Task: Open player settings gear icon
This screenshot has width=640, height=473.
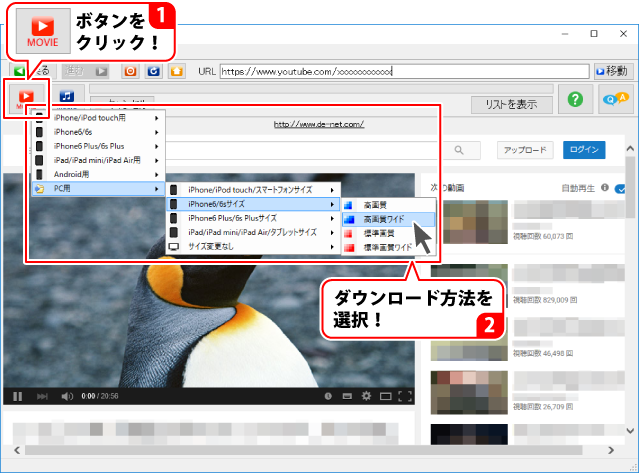Action: (366, 396)
